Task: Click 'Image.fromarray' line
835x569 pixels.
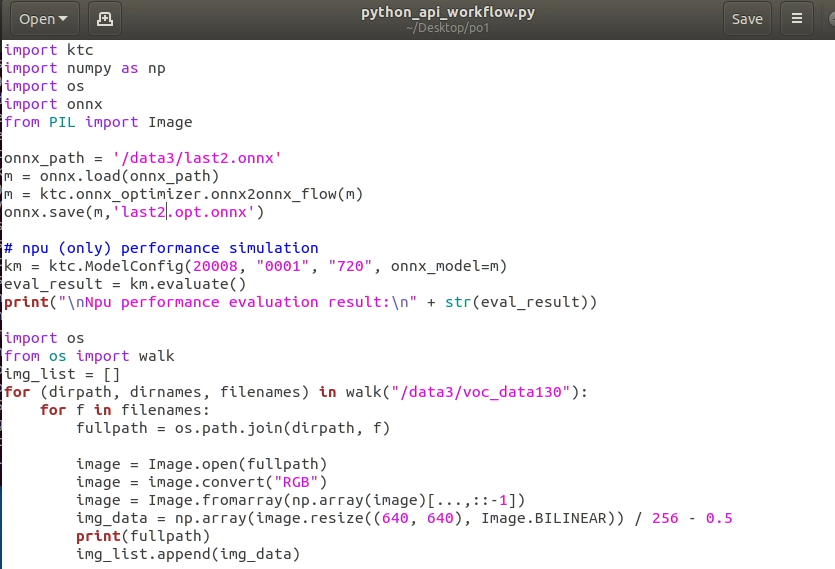Action: tap(301, 500)
